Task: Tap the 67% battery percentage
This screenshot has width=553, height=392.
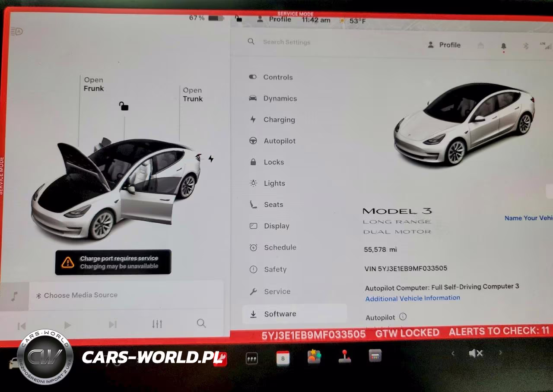Action: [197, 18]
